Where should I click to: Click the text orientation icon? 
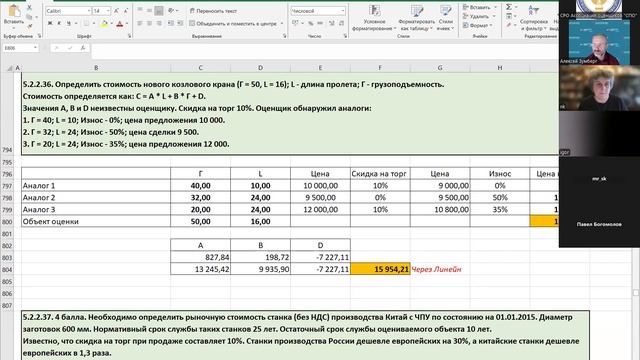coord(171,11)
